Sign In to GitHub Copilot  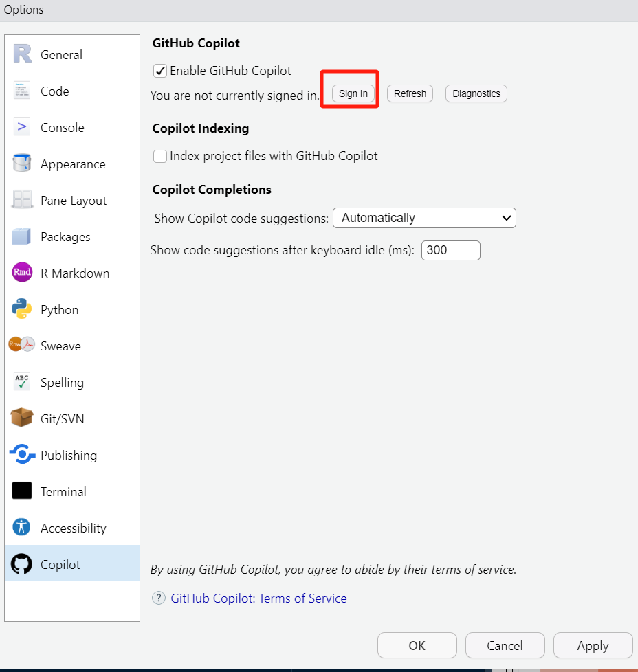coord(353,93)
